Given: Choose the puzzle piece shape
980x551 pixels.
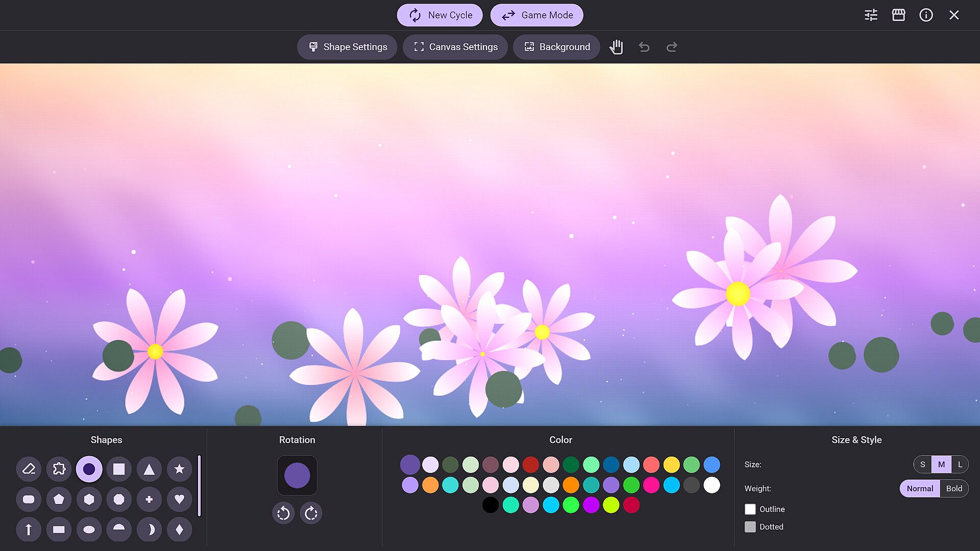Looking at the screenshot, I should coord(59,469).
